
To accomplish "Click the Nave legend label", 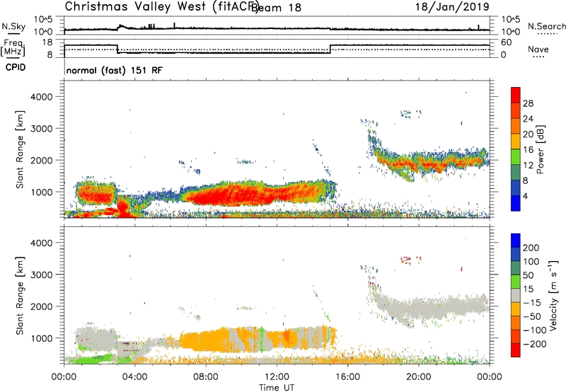I will pos(538,49).
